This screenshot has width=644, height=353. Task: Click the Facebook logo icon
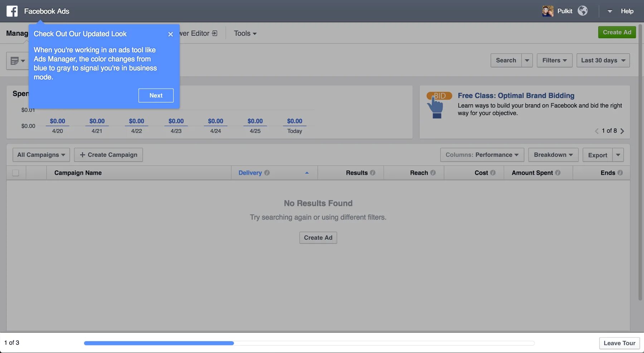[12, 11]
